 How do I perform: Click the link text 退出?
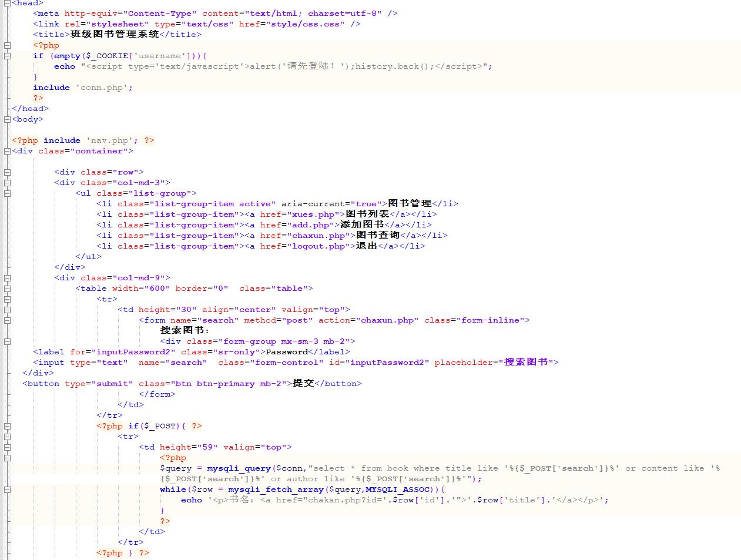(x=367, y=246)
